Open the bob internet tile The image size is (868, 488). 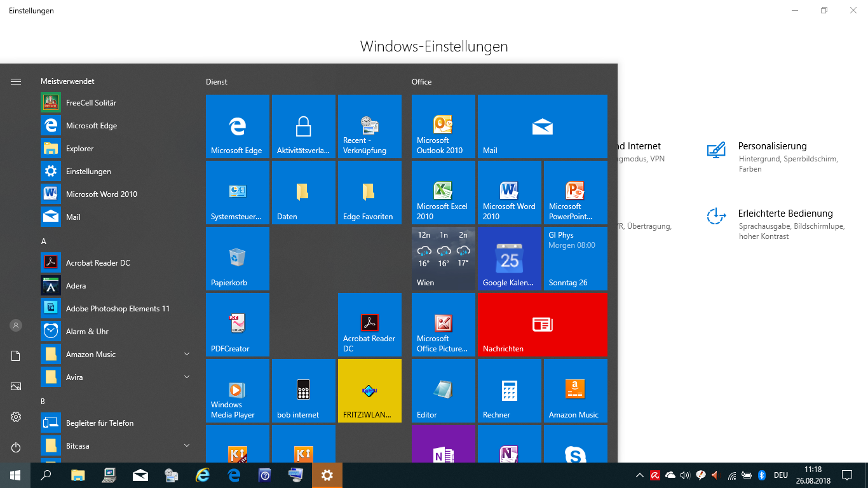coord(304,391)
